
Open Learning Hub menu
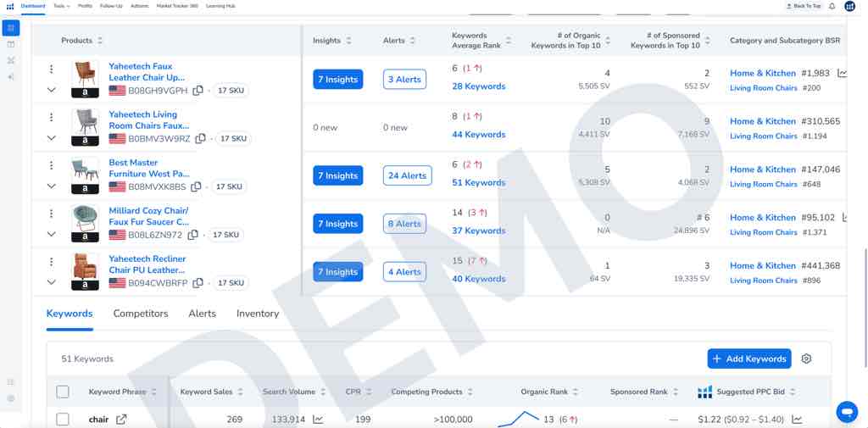pos(220,6)
